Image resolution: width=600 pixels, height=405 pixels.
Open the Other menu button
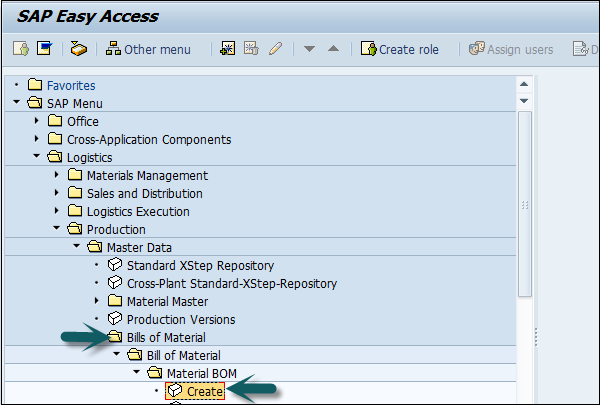[148, 49]
